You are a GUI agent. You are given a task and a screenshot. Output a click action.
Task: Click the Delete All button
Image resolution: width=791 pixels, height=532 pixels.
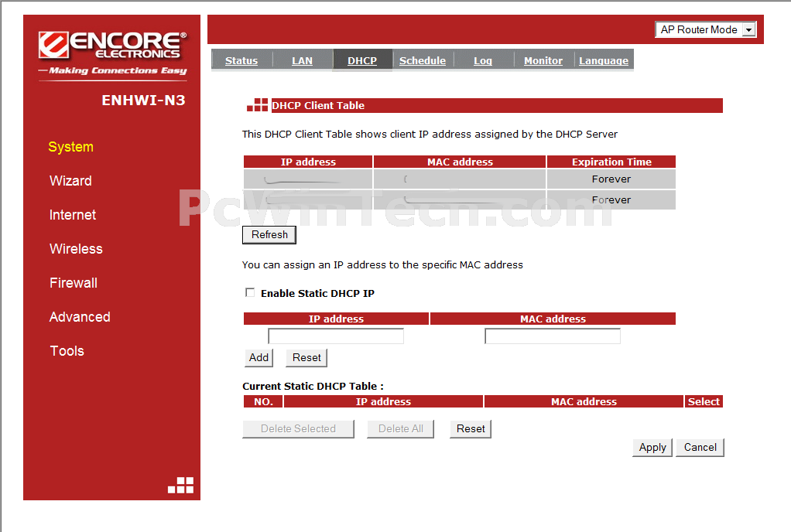pyautogui.click(x=401, y=428)
